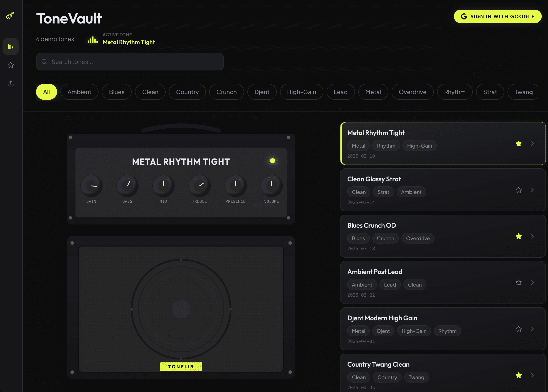Sign in with Google
This screenshot has width=548, height=392.
click(x=497, y=16)
